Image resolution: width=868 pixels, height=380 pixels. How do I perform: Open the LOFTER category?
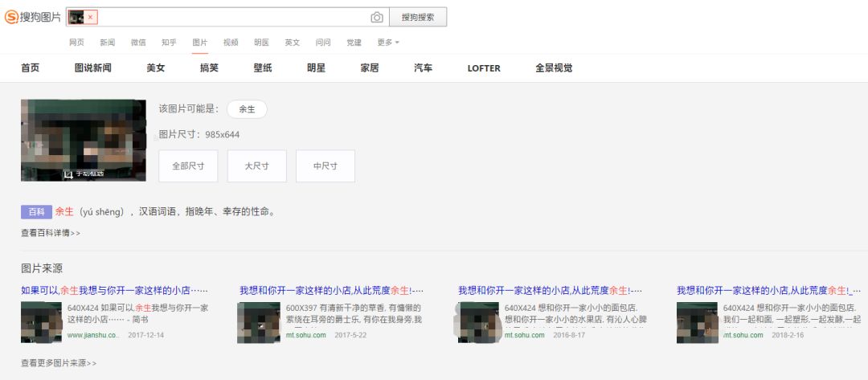pyautogui.click(x=484, y=68)
